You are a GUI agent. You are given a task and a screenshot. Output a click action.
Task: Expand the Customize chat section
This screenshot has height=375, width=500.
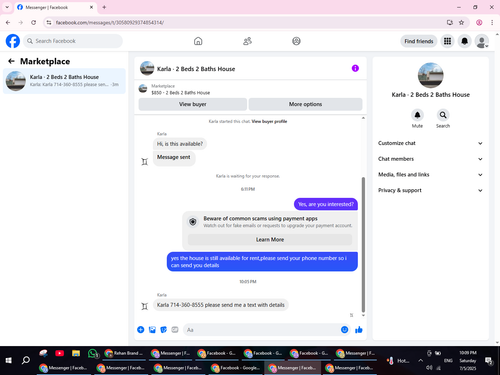click(430, 143)
